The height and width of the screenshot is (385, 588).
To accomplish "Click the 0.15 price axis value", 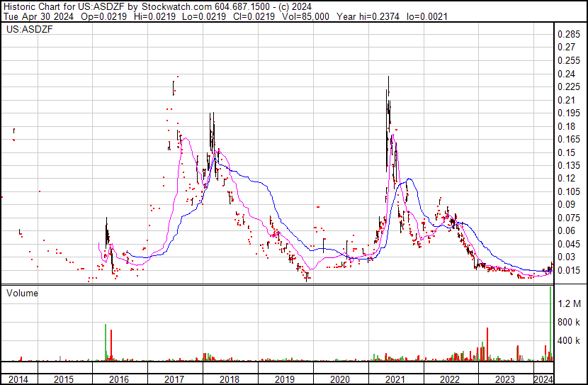I will 566,152.
